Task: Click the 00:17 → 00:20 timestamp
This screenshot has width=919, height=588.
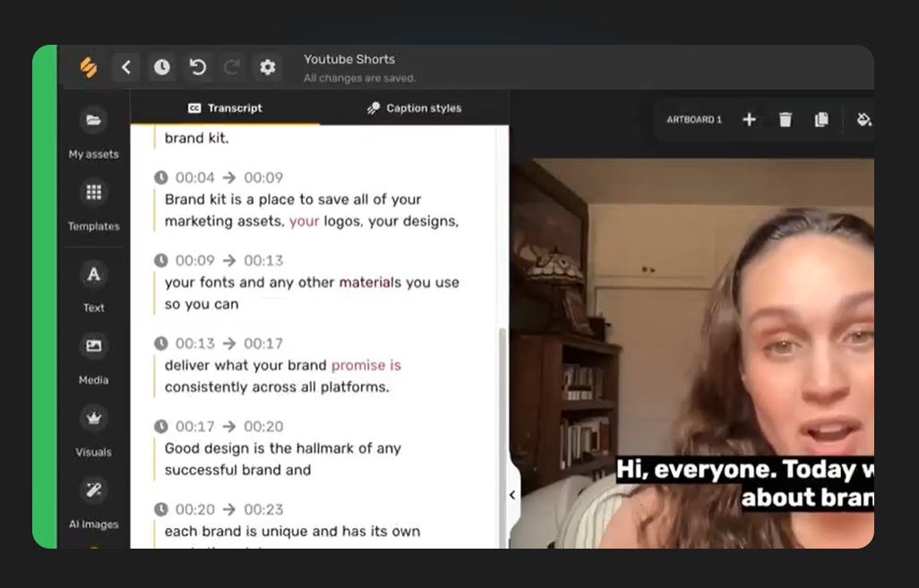Action: click(220, 426)
